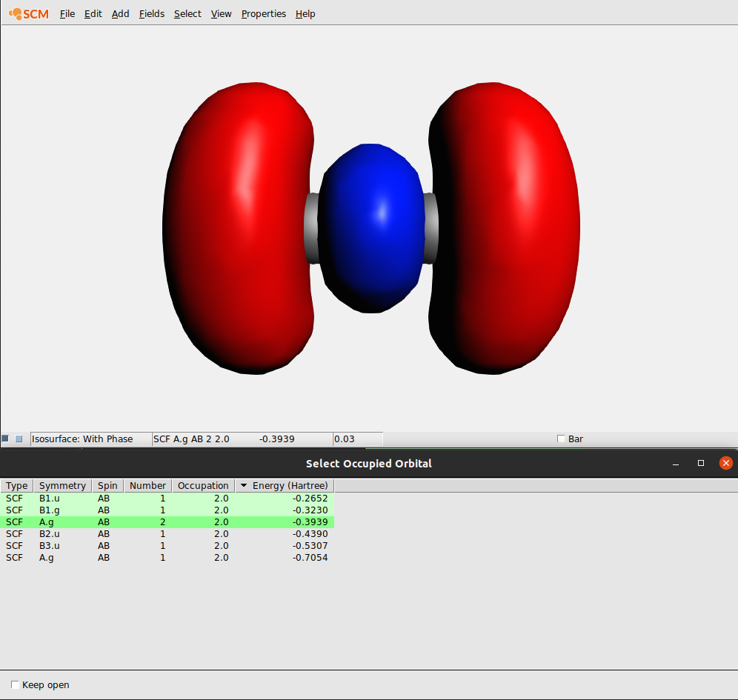Image resolution: width=738 pixels, height=700 pixels.
Task: Open the Properties menu
Action: [263, 13]
